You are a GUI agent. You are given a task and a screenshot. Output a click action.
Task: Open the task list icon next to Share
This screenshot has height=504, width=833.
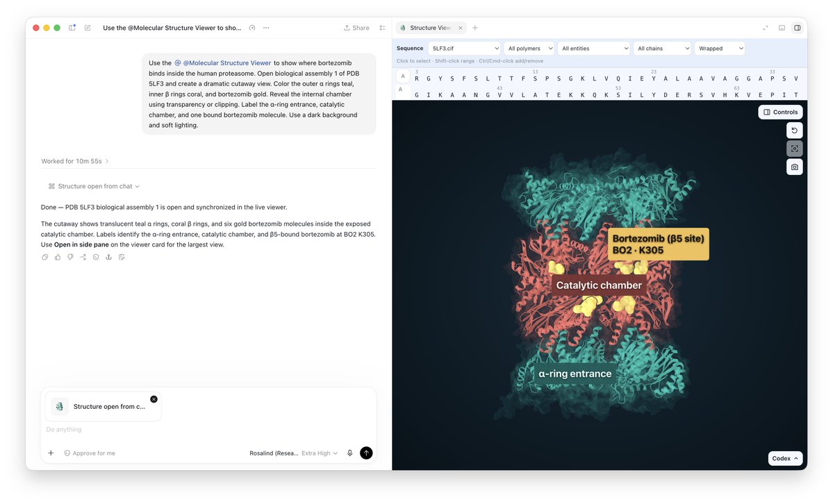(x=383, y=28)
